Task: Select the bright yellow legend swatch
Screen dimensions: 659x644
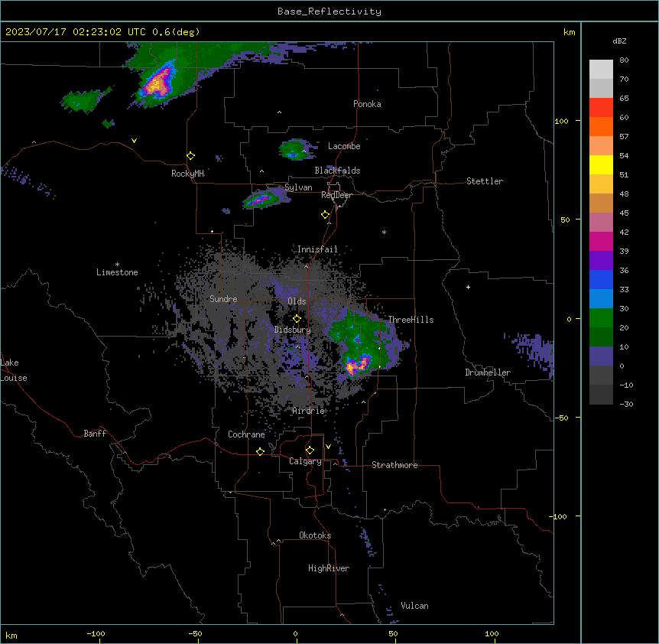Action: 601,164
